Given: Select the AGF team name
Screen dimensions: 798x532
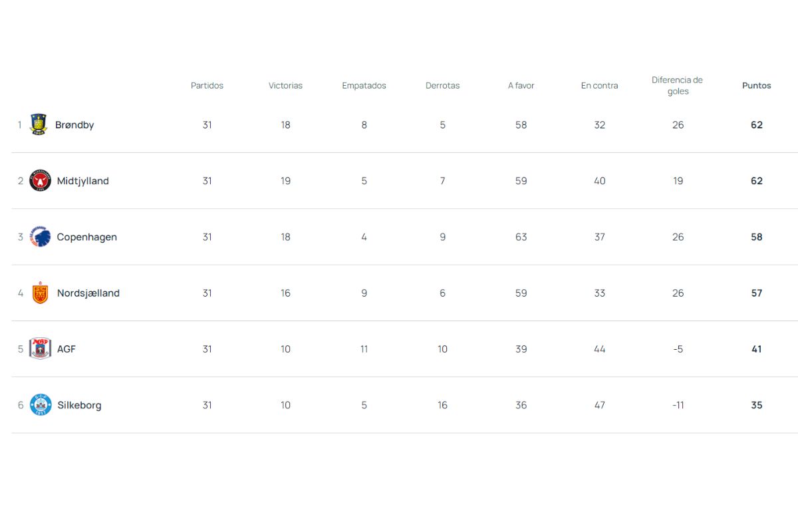Looking at the screenshot, I should (66, 349).
